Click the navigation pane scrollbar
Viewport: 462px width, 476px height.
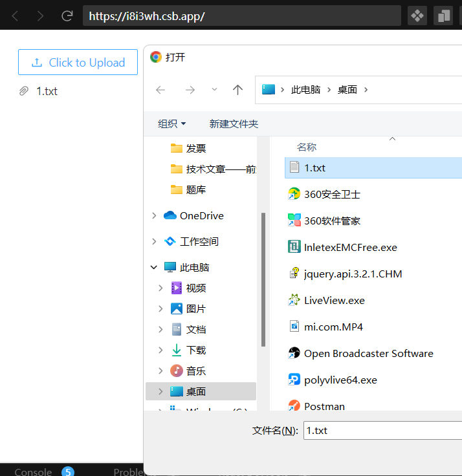[263, 279]
